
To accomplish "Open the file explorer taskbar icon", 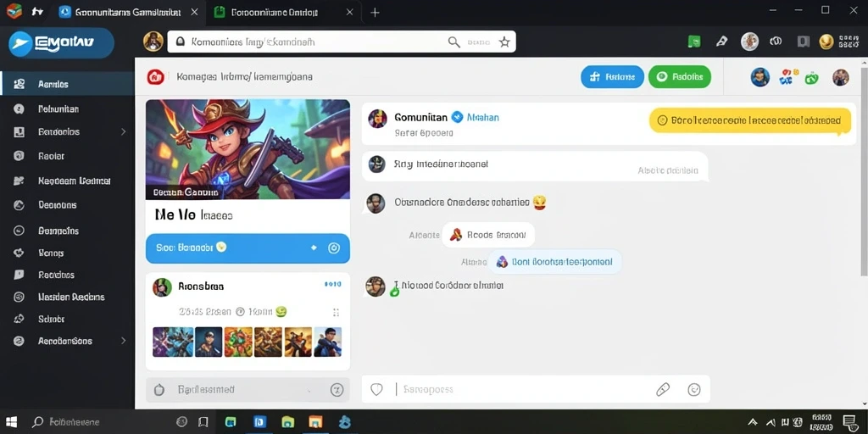I will 288,422.
